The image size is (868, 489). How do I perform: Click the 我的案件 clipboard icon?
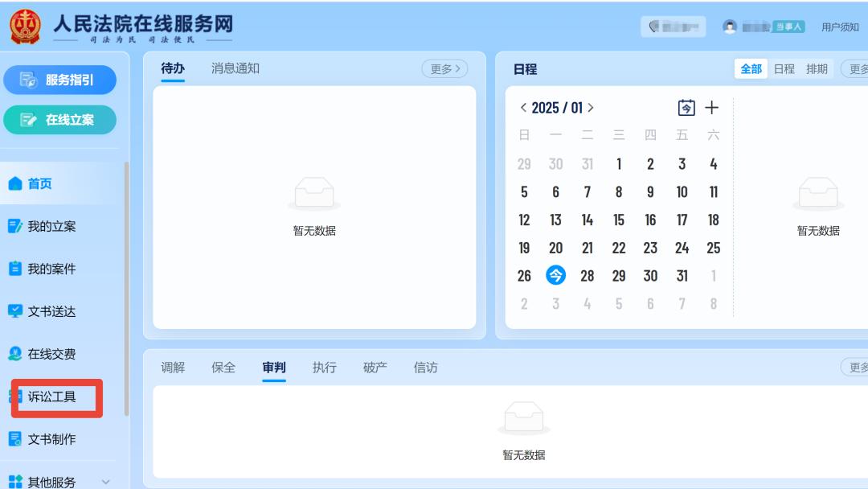coord(14,269)
